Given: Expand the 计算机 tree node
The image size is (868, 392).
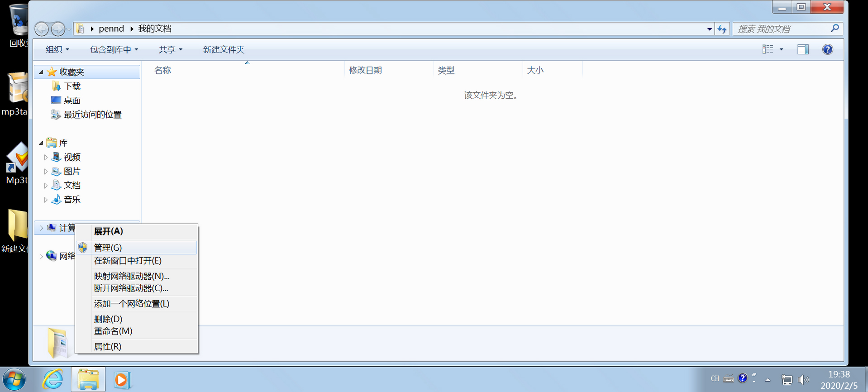Looking at the screenshot, I should 41,228.
